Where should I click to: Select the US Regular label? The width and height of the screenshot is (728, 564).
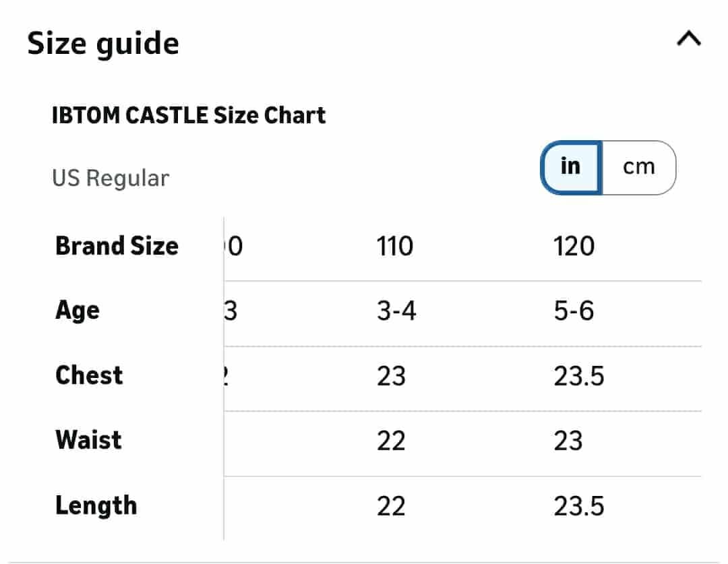coord(111,179)
